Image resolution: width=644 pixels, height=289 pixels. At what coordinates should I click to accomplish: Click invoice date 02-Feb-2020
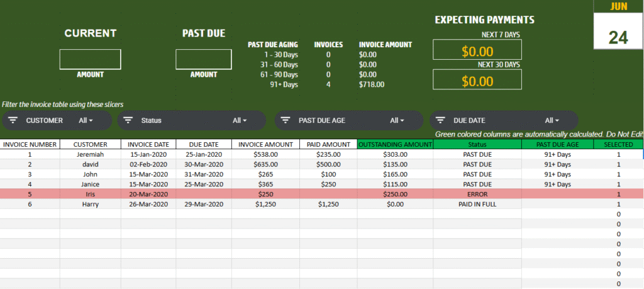click(x=148, y=164)
